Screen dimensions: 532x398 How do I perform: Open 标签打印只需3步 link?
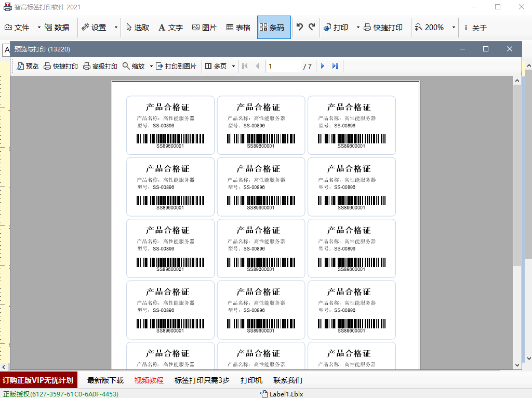[202, 380]
